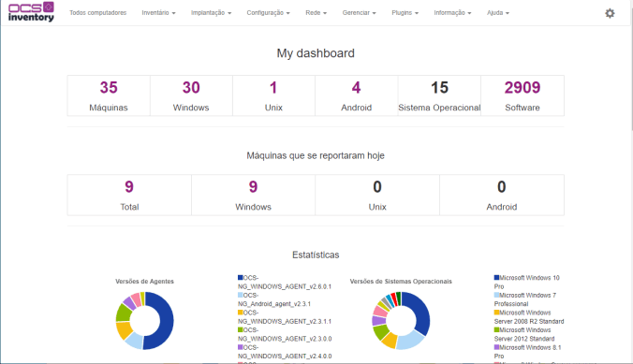Click the Microsoft Windows 8.1 Pro legend swatch
Screen dimensions: 633x364
[x=496, y=347]
